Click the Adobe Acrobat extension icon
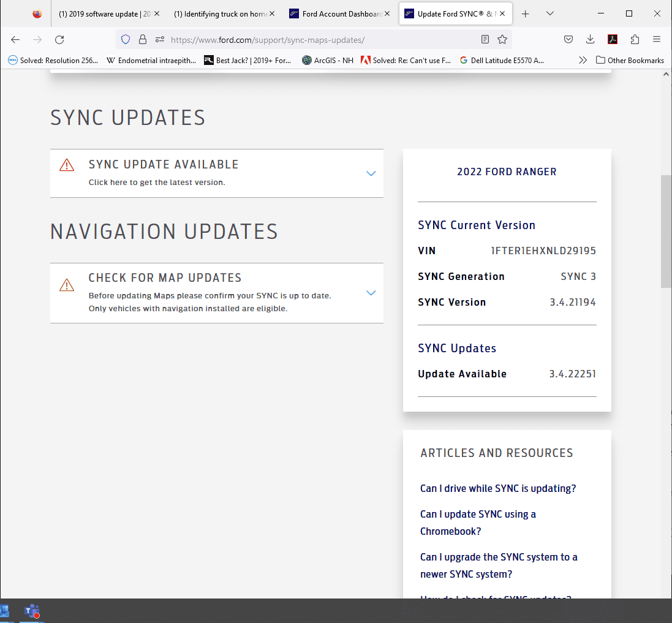The width and height of the screenshot is (672, 623). click(613, 40)
